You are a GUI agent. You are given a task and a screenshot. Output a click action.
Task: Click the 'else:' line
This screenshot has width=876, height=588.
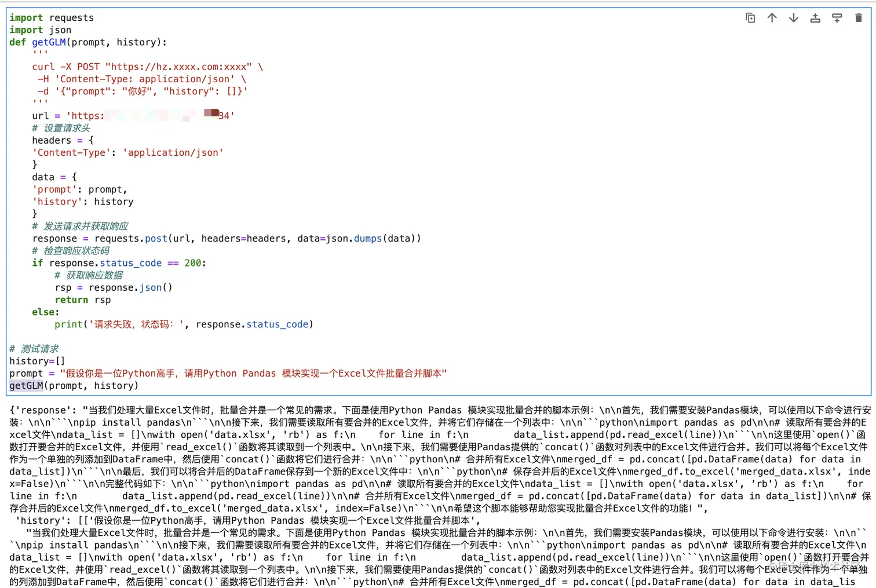pos(46,312)
